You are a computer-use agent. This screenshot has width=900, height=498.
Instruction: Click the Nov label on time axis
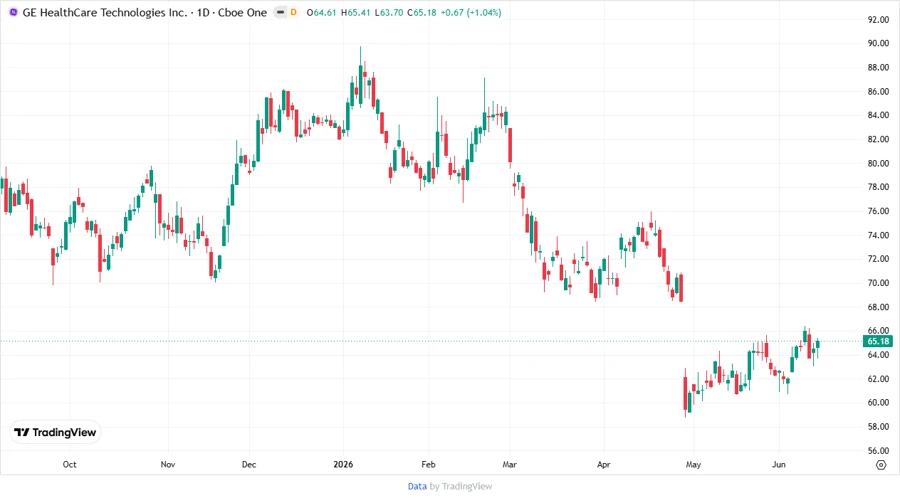click(x=168, y=464)
